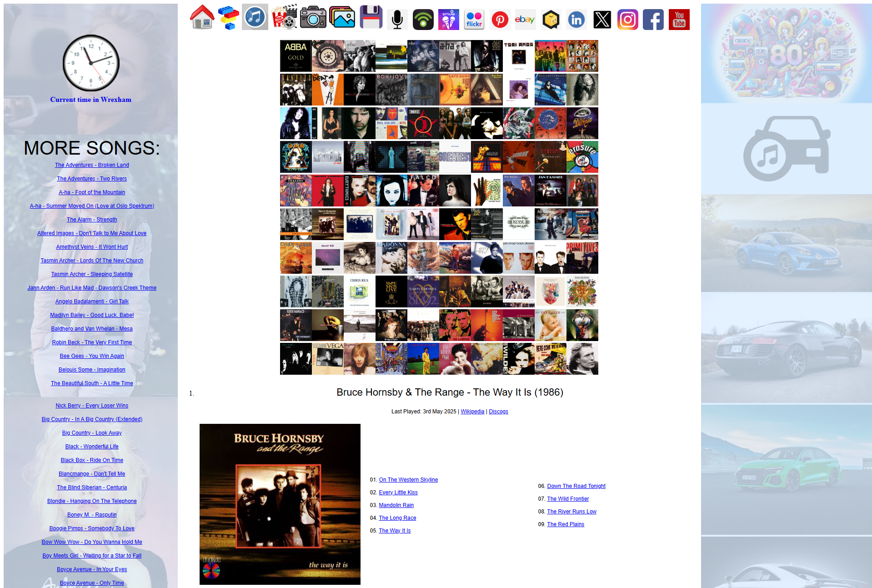Play track On The Western Skyline
The width and height of the screenshot is (872, 588).
pyautogui.click(x=408, y=480)
